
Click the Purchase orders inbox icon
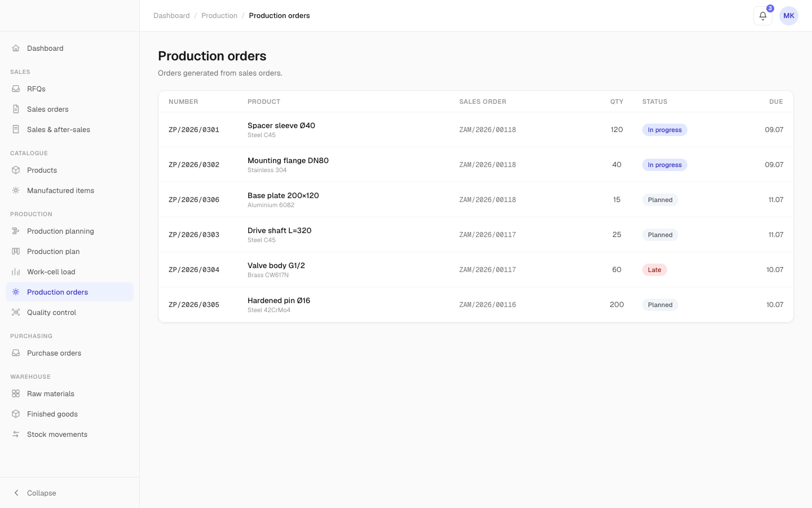click(16, 353)
